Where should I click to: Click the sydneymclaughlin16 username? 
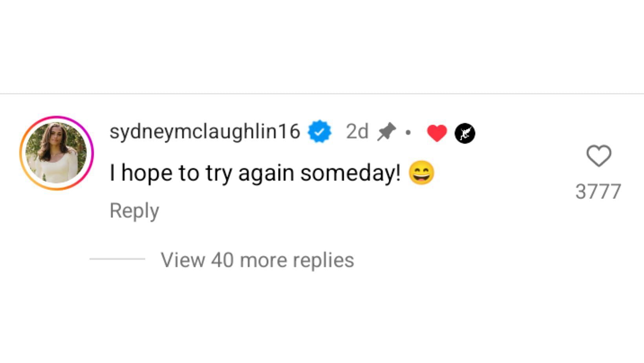coord(205,131)
